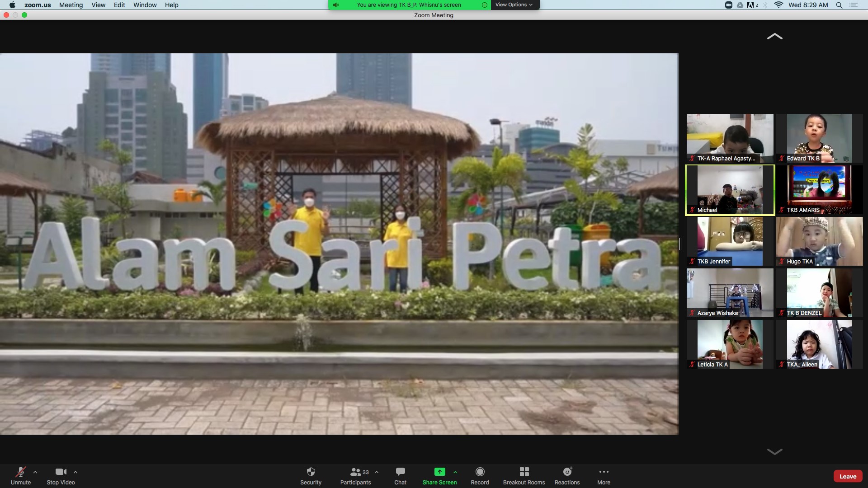
Task: Select Michael's highlighted video thumbnail
Action: 730,190
